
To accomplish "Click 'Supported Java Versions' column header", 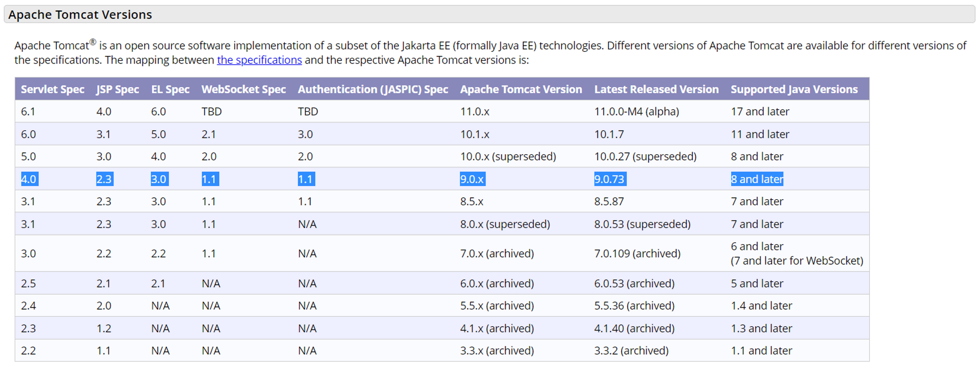I will (x=794, y=90).
